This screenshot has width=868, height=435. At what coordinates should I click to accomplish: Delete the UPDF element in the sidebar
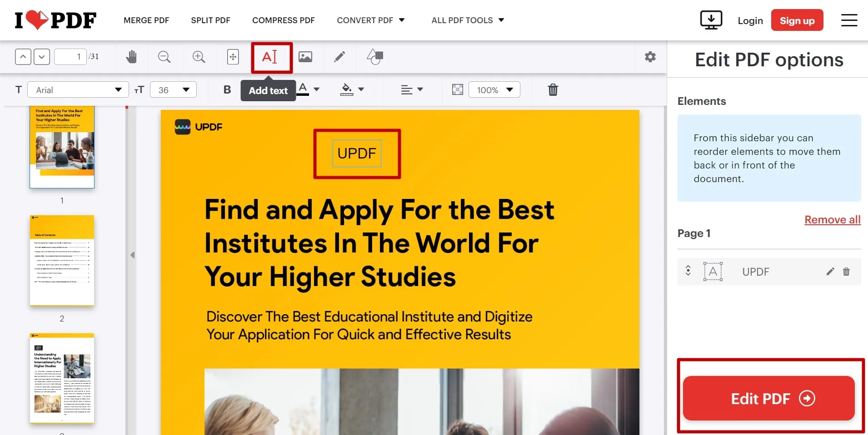(846, 272)
